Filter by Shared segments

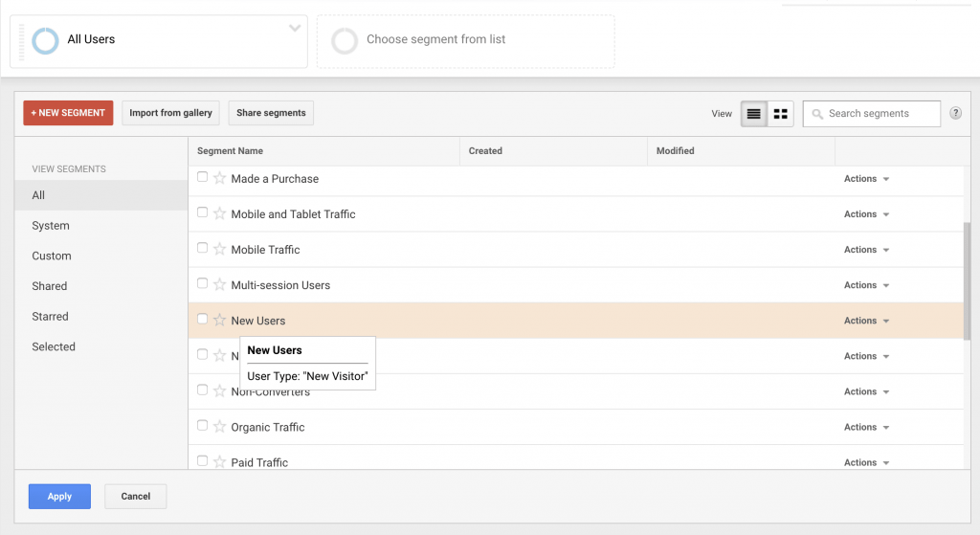click(101, 286)
